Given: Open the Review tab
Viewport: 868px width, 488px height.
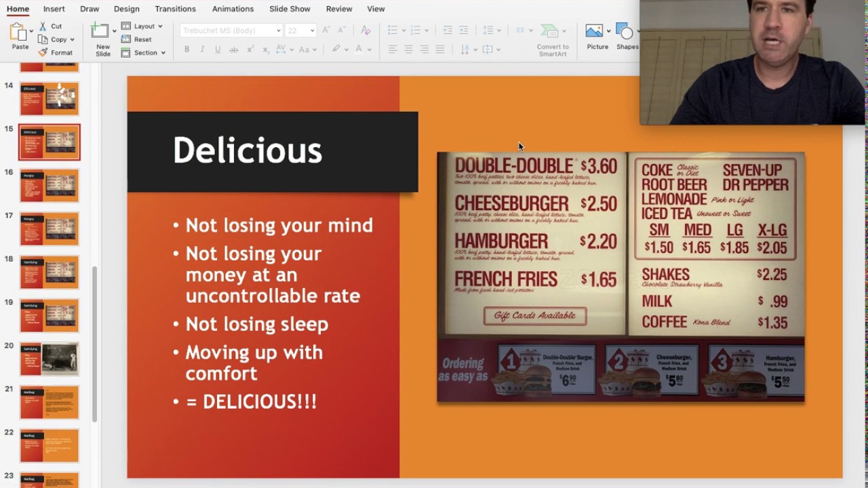Looking at the screenshot, I should 339,9.
